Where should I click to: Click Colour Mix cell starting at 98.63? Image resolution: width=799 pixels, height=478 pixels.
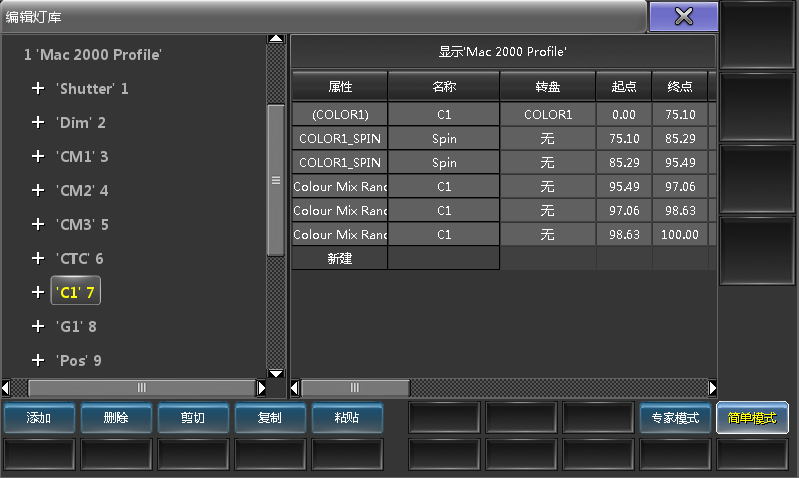(340, 234)
